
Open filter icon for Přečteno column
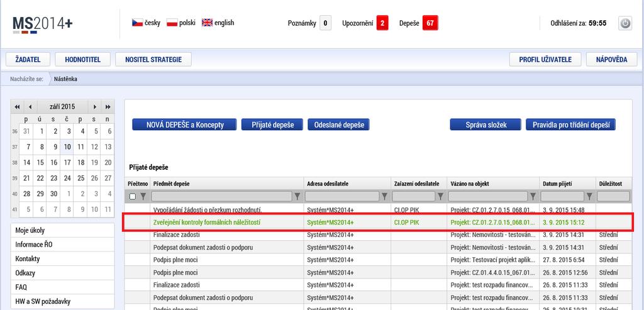coord(143,197)
